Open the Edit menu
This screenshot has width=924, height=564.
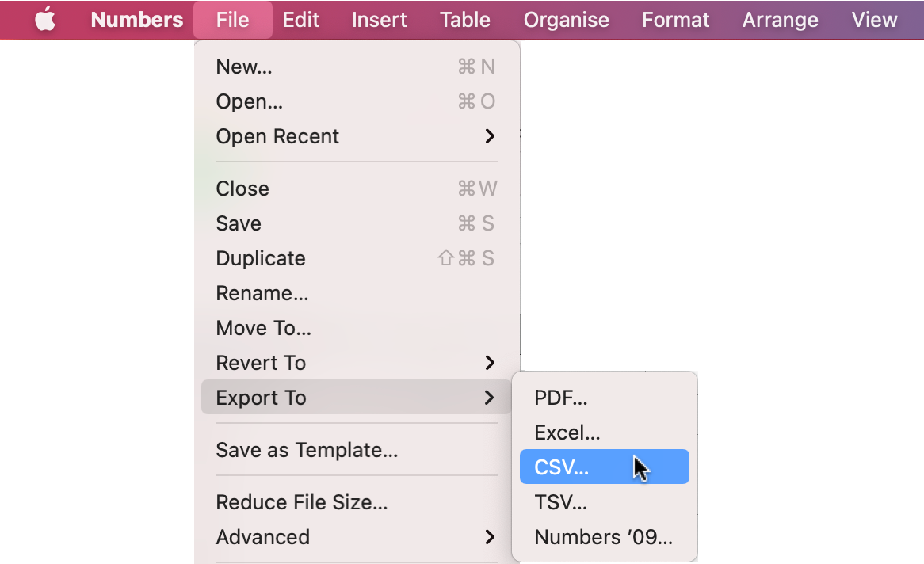(x=301, y=19)
